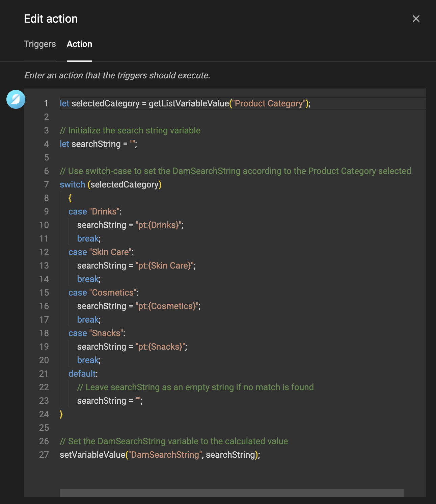The width and height of the screenshot is (436, 504).
Task: Click the 'Leave searchString as an empty string' comment
Action: click(x=195, y=387)
